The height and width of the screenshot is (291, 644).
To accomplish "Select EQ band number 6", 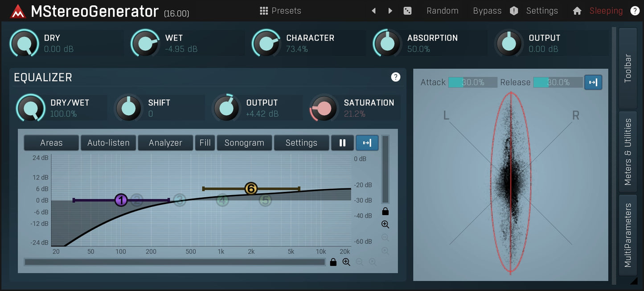I will coord(251,189).
